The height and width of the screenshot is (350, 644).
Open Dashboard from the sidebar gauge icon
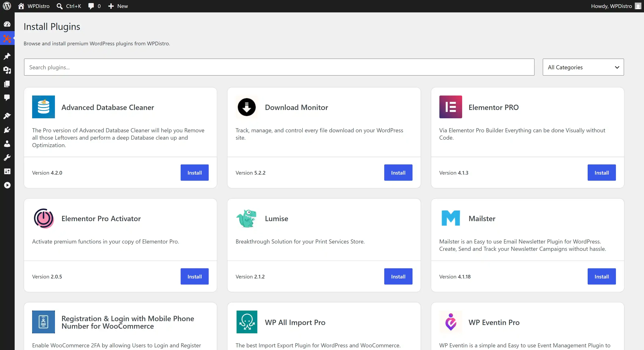coord(7,24)
